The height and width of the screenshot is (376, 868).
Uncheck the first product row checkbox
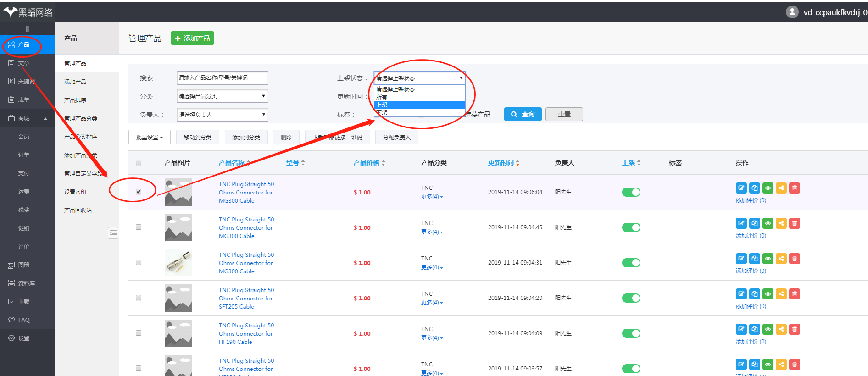pos(139,192)
